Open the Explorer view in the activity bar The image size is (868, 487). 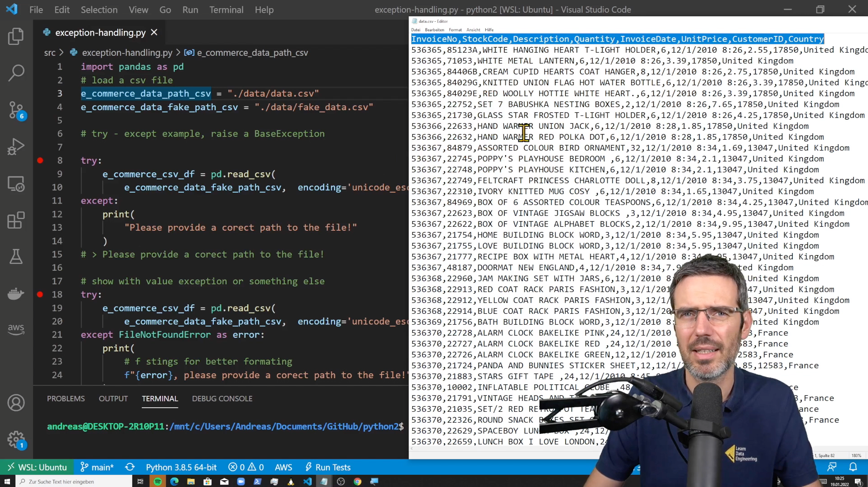(16, 36)
